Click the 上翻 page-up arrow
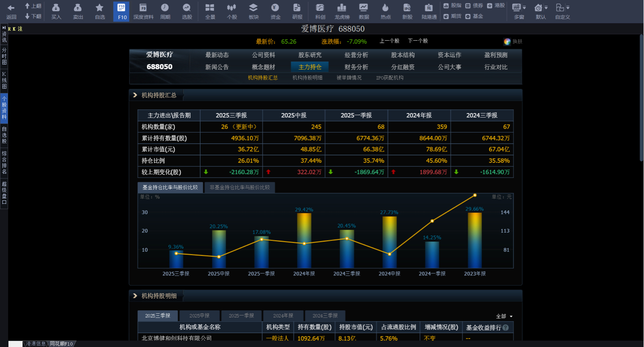The image size is (644, 347). (x=28, y=6)
